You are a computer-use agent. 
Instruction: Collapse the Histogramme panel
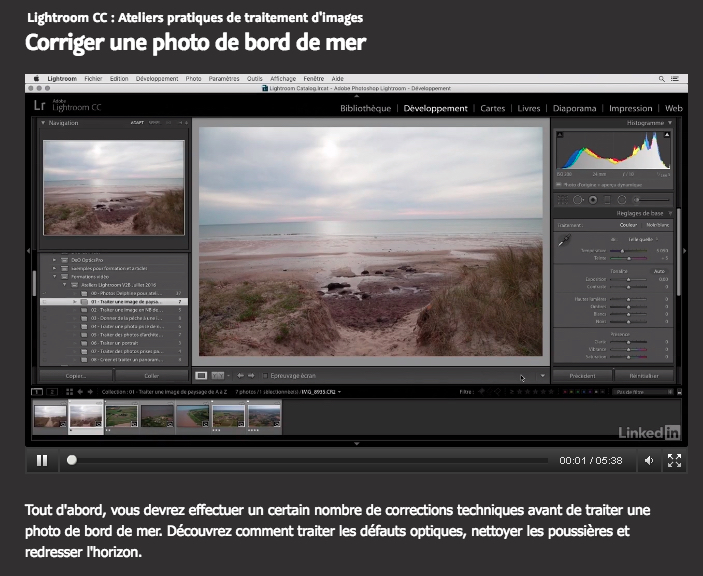(670, 123)
